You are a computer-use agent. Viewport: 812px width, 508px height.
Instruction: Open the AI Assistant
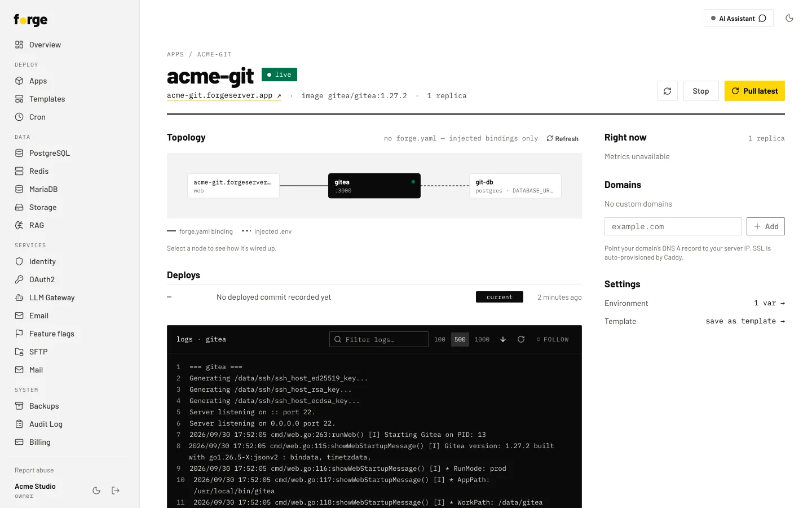click(x=739, y=18)
